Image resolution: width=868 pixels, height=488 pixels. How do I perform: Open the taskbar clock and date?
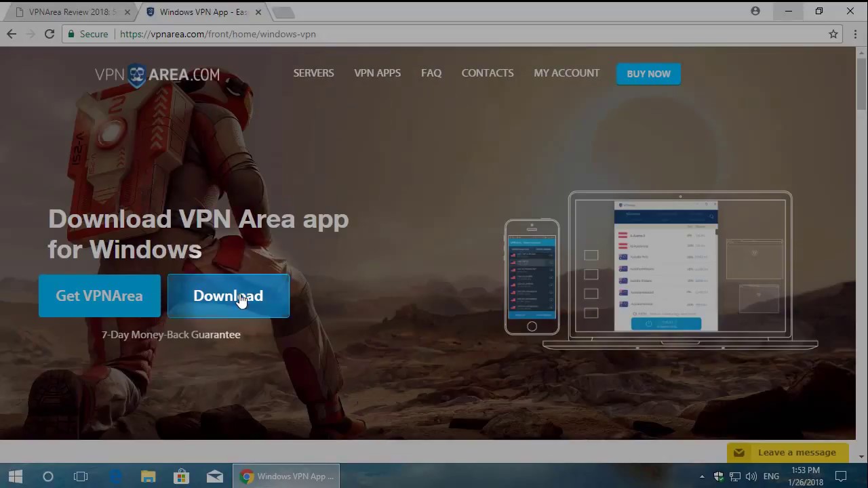click(806, 476)
